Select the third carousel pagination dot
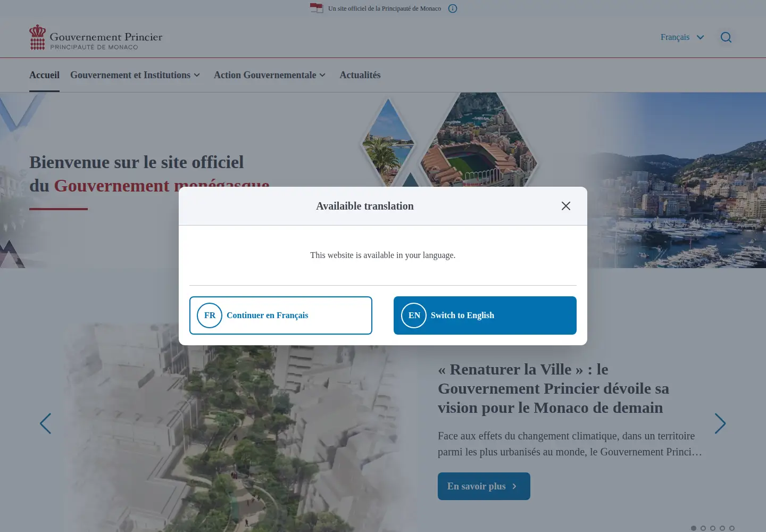The image size is (766, 532). [713, 528]
